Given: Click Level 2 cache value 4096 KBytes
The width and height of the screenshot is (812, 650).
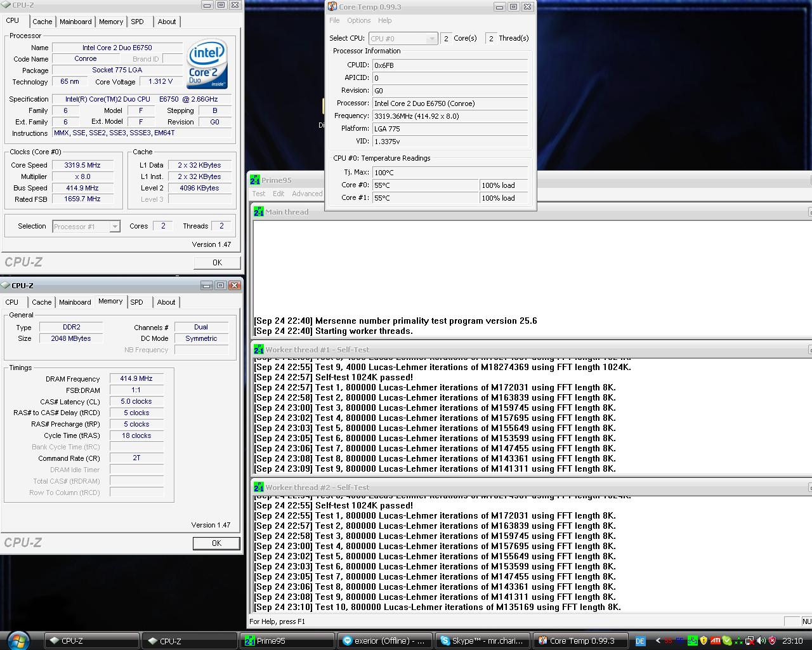Looking at the screenshot, I should [x=199, y=188].
